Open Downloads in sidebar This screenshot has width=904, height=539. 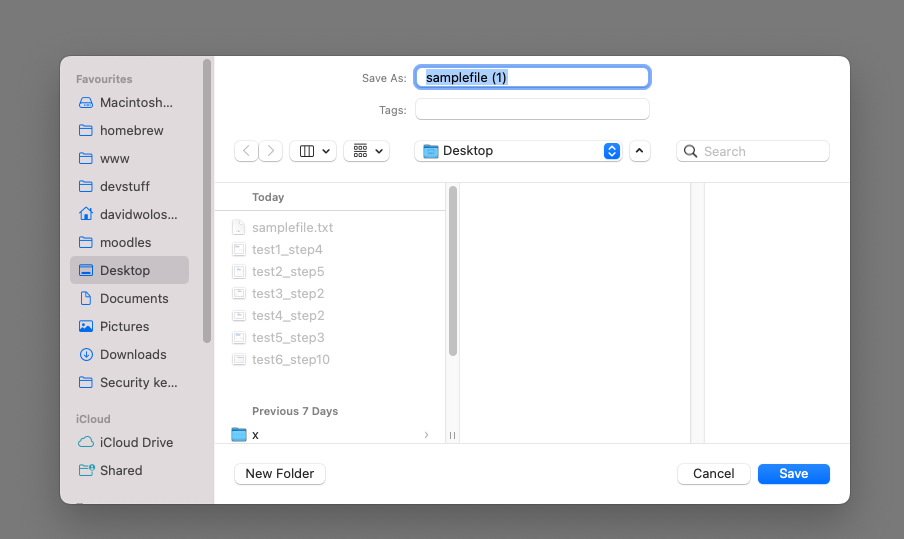click(129, 355)
